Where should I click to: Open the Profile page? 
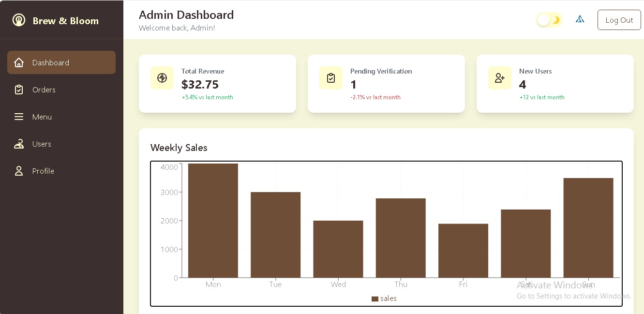[x=43, y=171]
